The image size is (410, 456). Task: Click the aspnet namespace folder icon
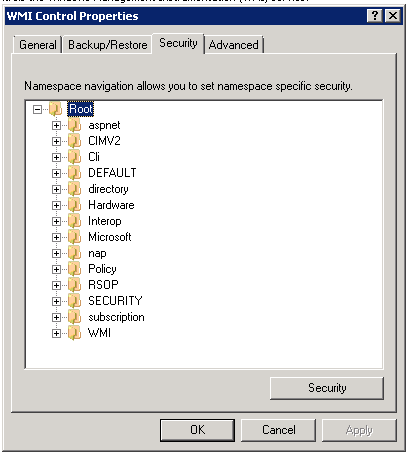[74, 125]
